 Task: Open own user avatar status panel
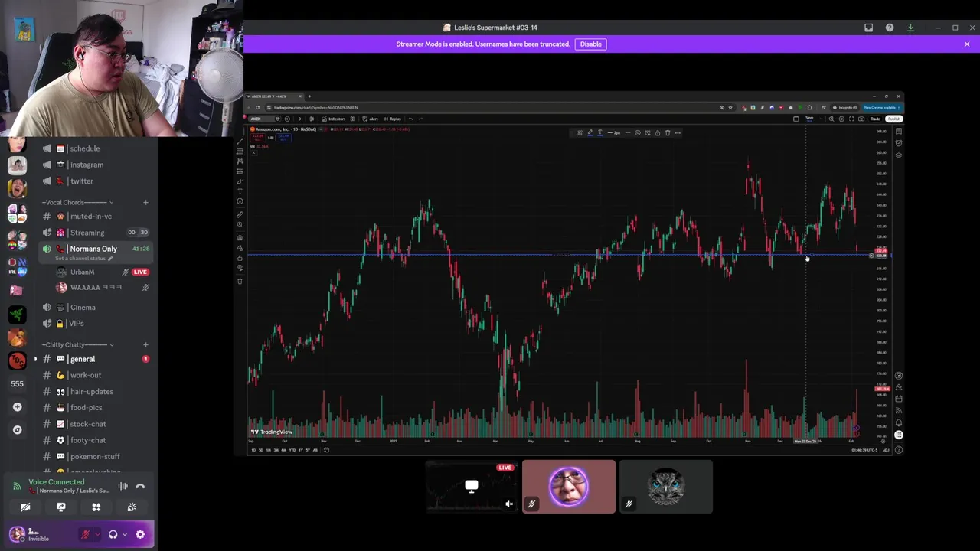pos(17,534)
